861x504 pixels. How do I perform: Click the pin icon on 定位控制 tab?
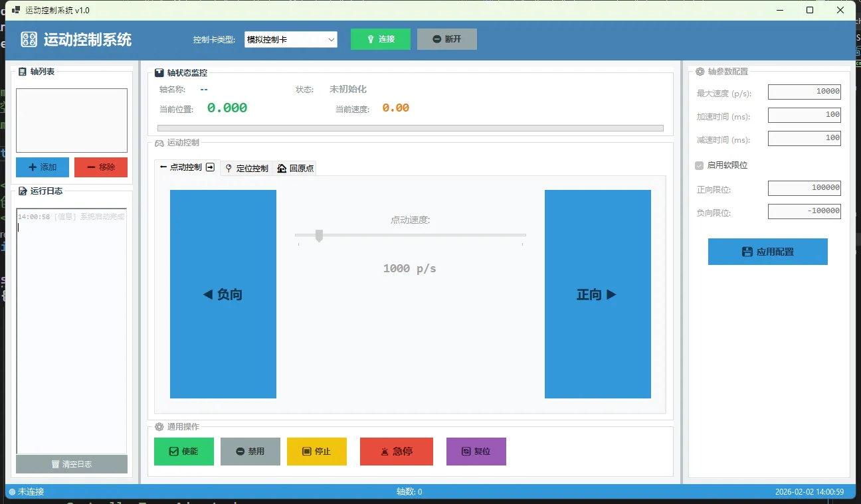coord(229,169)
